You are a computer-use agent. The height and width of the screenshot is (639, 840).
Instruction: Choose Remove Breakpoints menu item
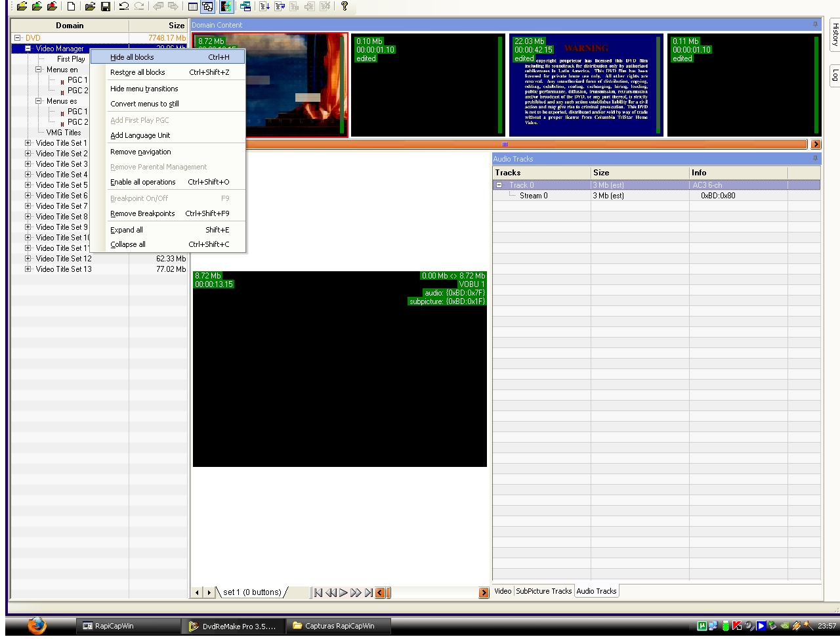point(168,213)
